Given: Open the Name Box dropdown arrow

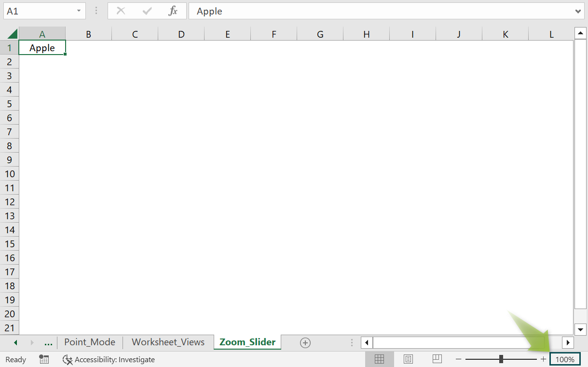Looking at the screenshot, I should 79,11.
